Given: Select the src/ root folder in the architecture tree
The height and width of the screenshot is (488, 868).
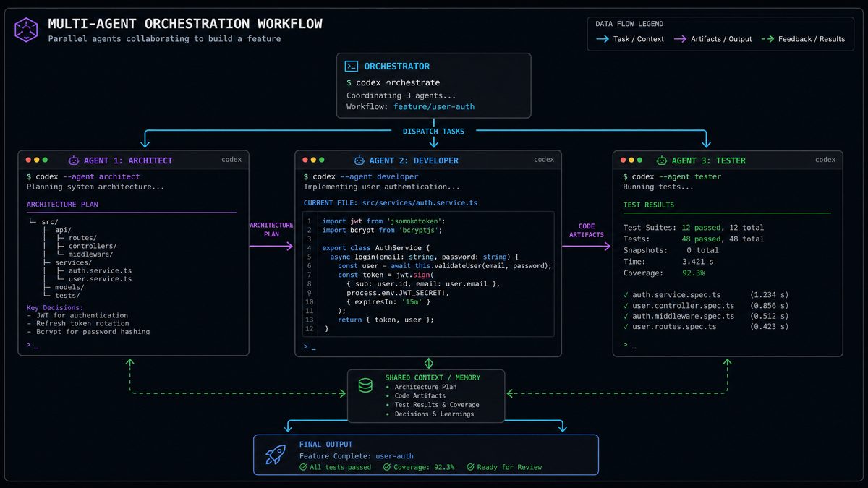Looking at the screenshot, I should pyautogui.click(x=50, y=221).
